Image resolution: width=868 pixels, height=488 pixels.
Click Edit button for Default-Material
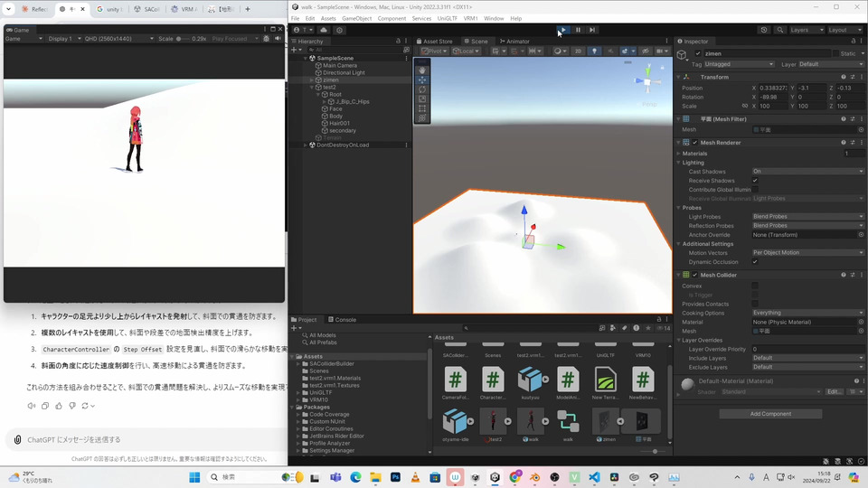[835, 391]
